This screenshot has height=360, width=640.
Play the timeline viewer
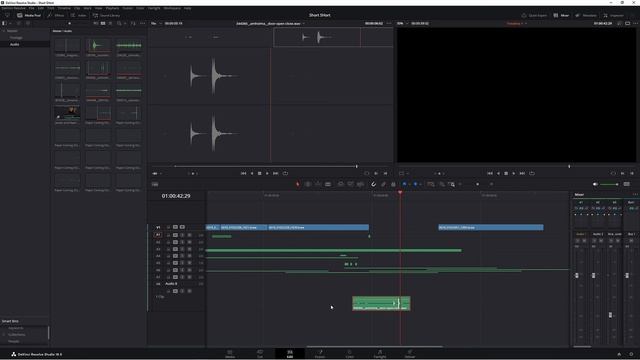point(514,173)
